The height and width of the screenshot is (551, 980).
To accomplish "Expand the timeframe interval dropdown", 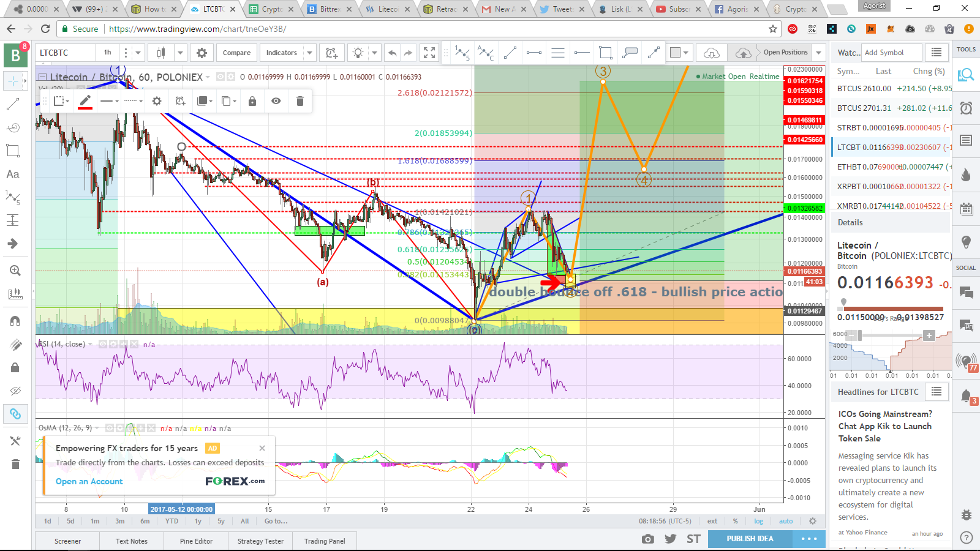I will (x=138, y=53).
